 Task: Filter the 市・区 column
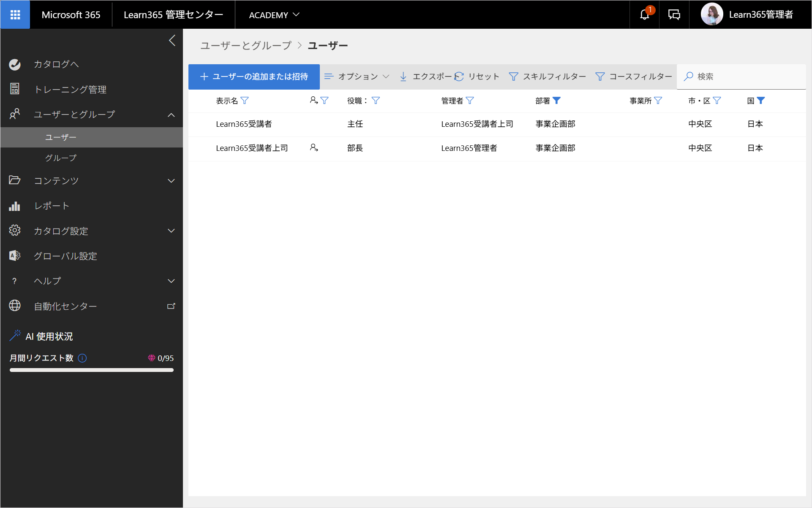click(x=717, y=101)
